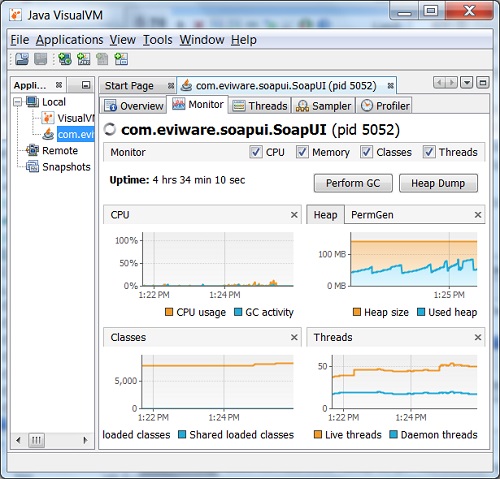This screenshot has height=479, width=500.
Task: Open the View menu
Action: coord(123,40)
